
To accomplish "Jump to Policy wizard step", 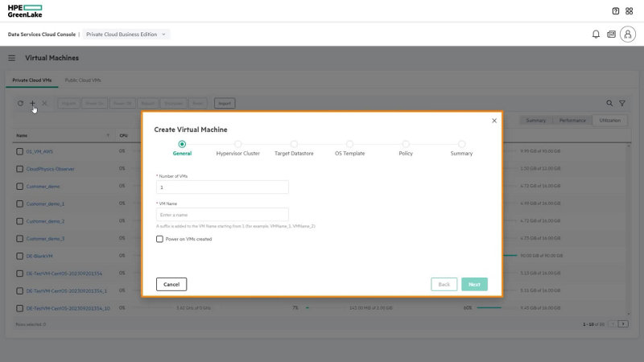I will point(406,148).
